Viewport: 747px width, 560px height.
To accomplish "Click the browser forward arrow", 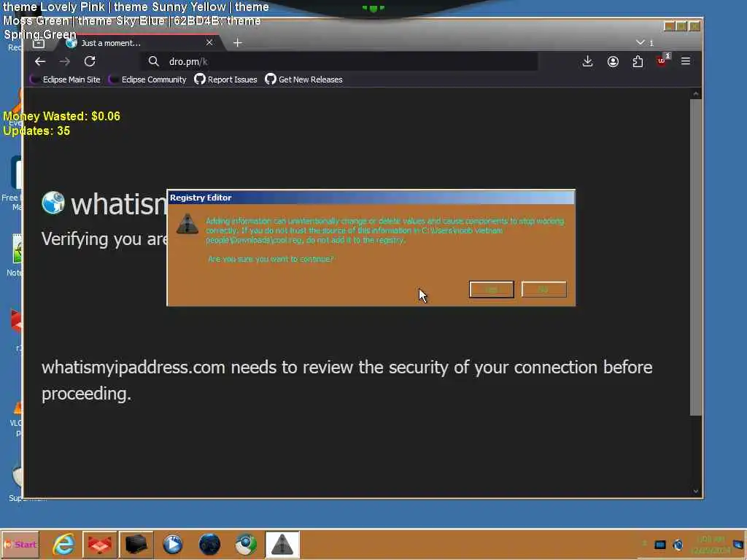I will (x=65, y=61).
